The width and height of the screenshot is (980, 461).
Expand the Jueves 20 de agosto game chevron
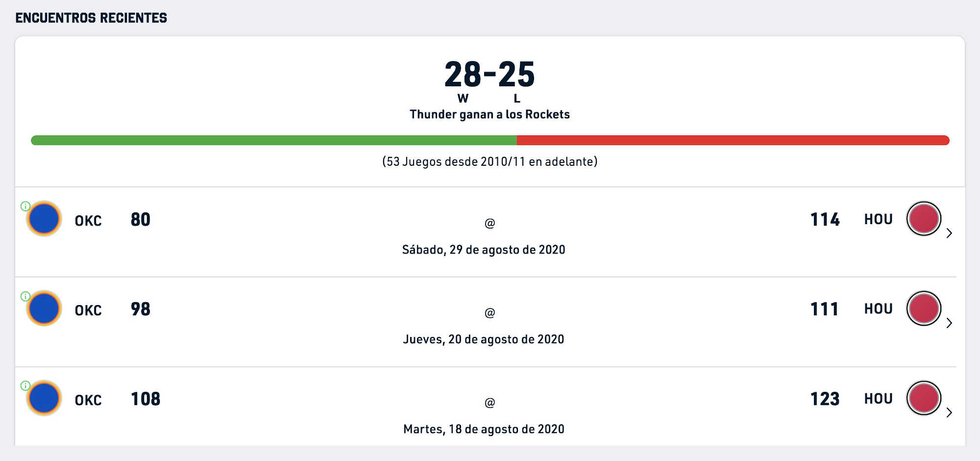point(949,323)
